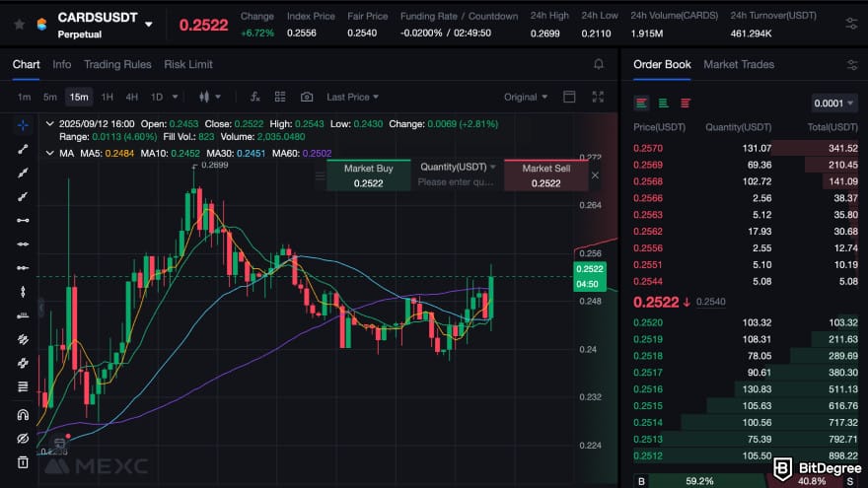The width and height of the screenshot is (868, 488).
Task: Select the 1m timeframe
Action: tap(24, 97)
